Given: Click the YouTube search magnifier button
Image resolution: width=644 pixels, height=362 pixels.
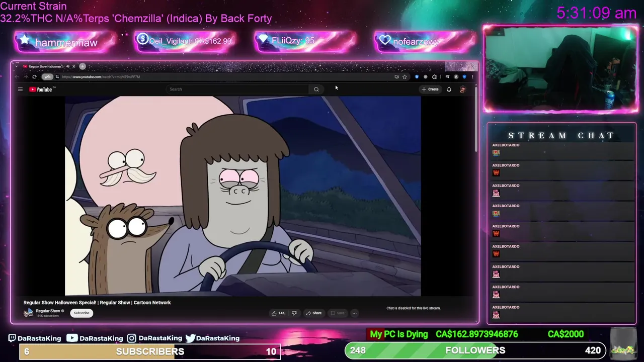Looking at the screenshot, I should pyautogui.click(x=316, y=89).
